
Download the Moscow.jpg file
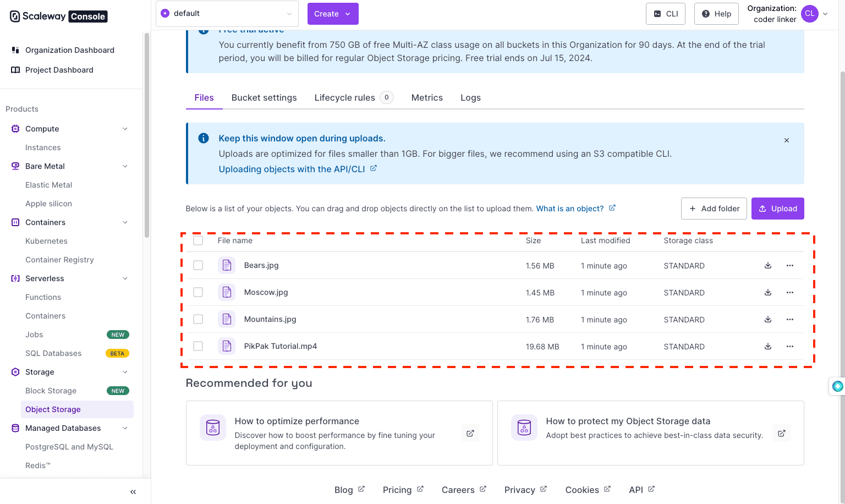click(x=768, y=292)
